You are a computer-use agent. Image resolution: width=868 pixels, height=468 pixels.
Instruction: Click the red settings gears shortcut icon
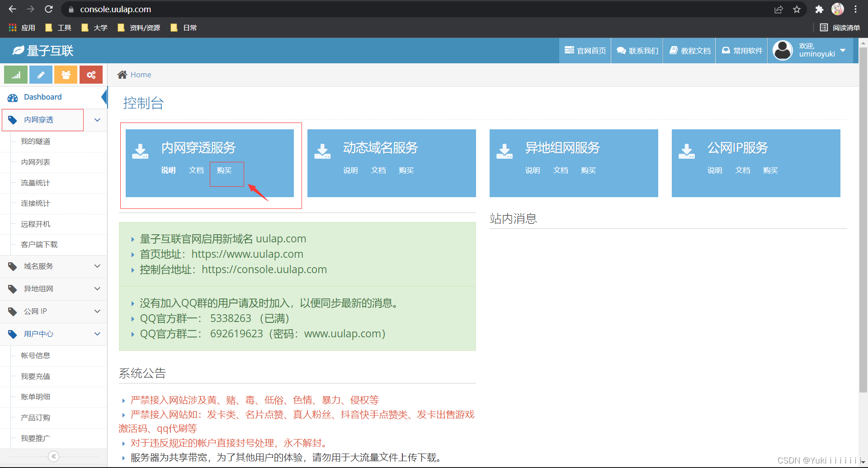pyautogui.click(x=91, y=75)
